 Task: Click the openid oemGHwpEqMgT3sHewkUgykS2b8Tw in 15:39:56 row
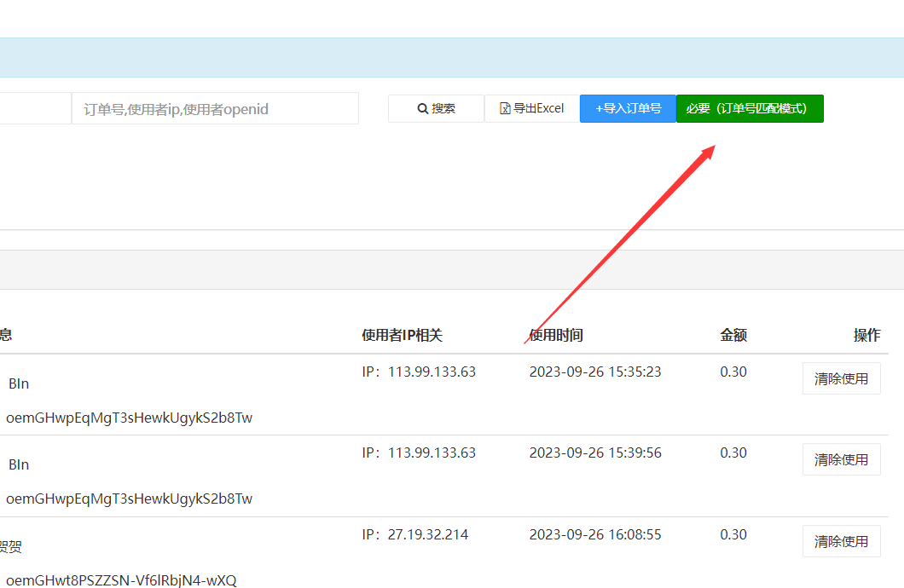(x=129, y=499)
